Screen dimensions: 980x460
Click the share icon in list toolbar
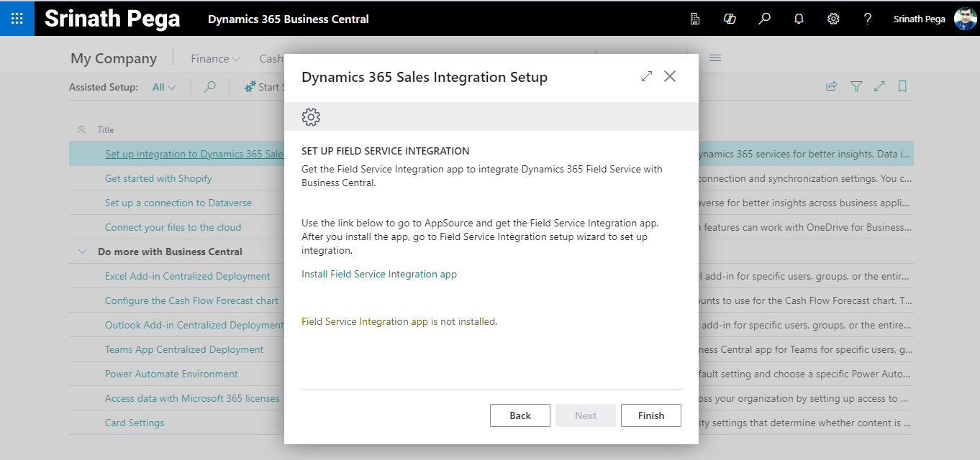(831, 86)
